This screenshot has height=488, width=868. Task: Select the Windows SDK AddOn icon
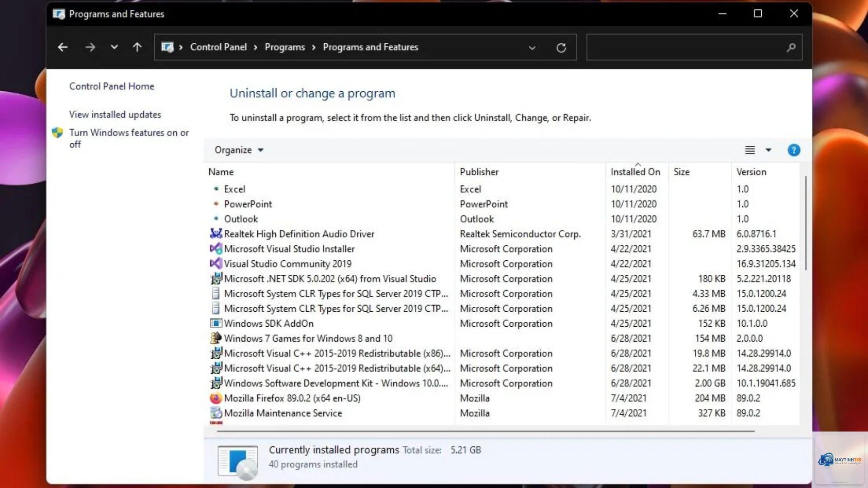coord(216,323)
